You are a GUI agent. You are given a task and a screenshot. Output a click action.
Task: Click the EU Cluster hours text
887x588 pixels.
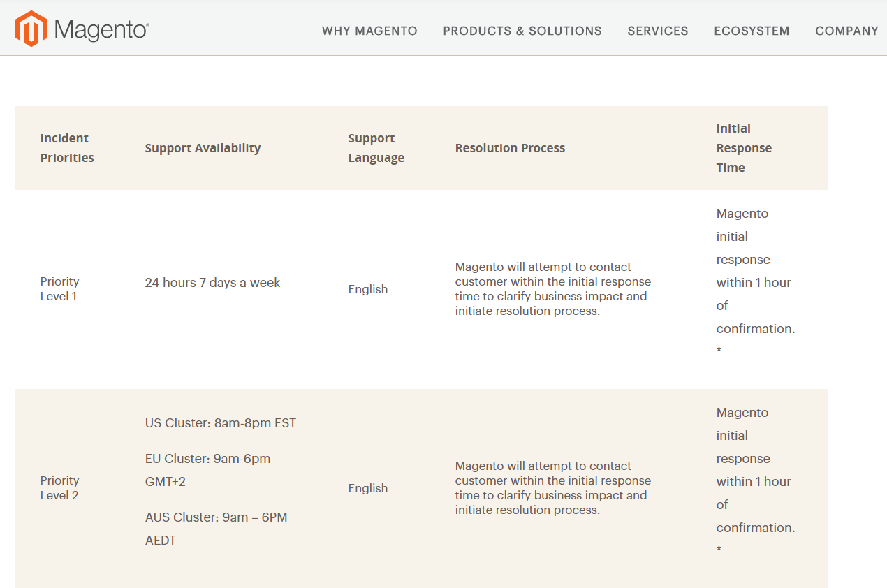tap(207, 469)
